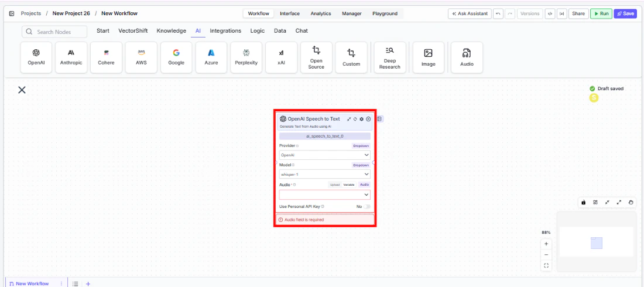Open the New Workflow tab options menu
644x287 pixels.
(x=61, y=283)
